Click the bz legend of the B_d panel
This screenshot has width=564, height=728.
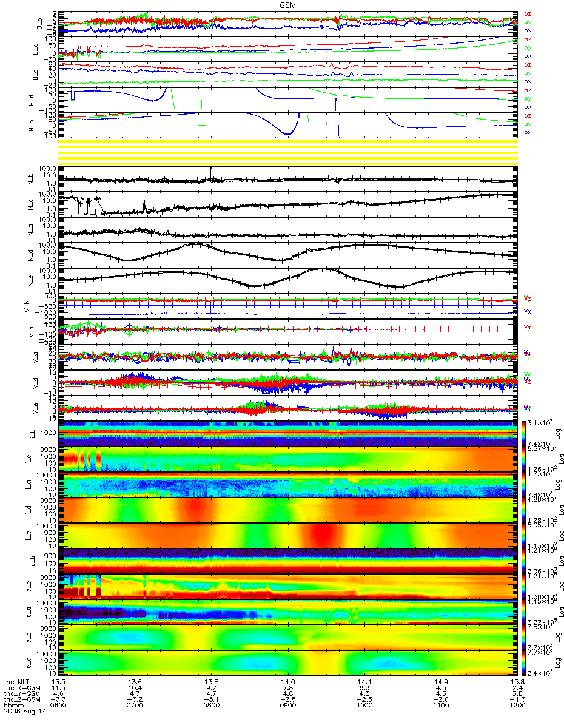click(528, 90)
